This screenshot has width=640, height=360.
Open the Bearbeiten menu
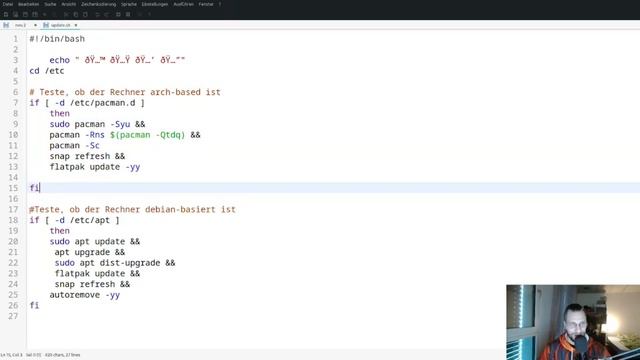(x=29, y=4)
